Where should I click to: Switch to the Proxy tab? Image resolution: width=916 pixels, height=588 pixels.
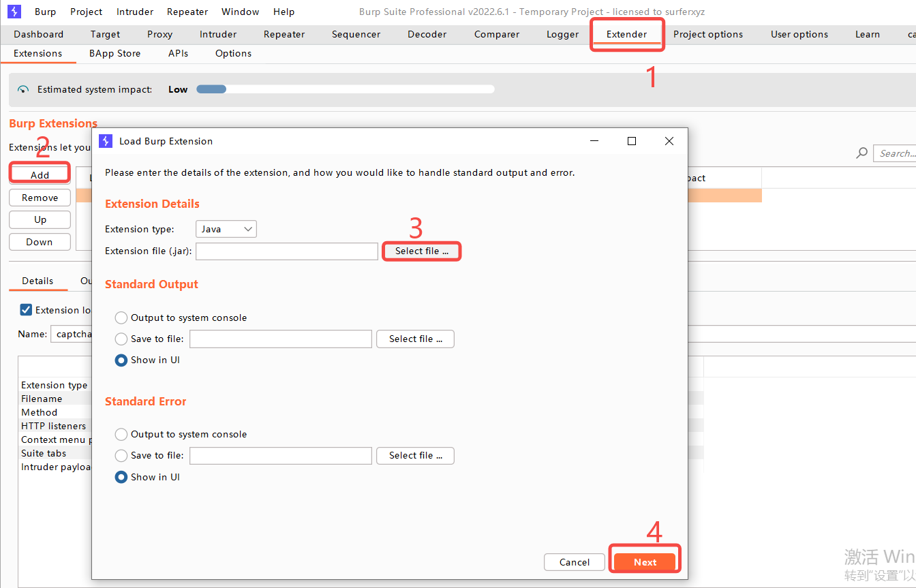point(159,34)
